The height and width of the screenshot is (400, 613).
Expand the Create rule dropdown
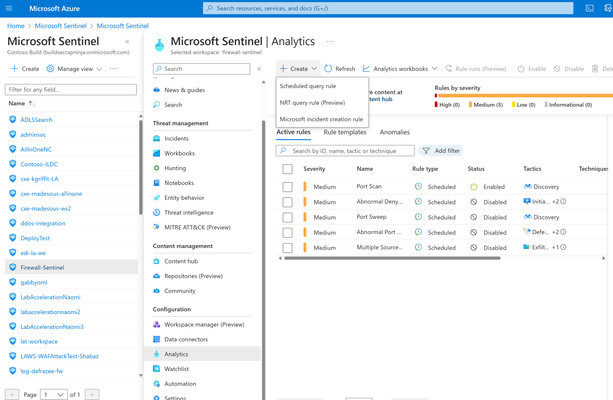[x=298, y=69]
